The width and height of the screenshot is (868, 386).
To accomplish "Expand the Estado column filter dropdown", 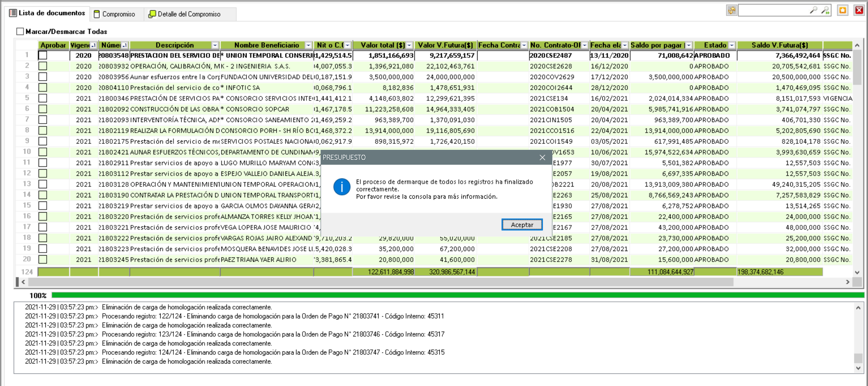I will pyautogui.click(x=732, y=45).
